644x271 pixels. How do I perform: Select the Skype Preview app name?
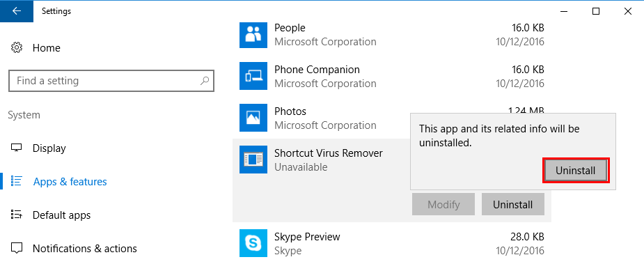(307, 236)
